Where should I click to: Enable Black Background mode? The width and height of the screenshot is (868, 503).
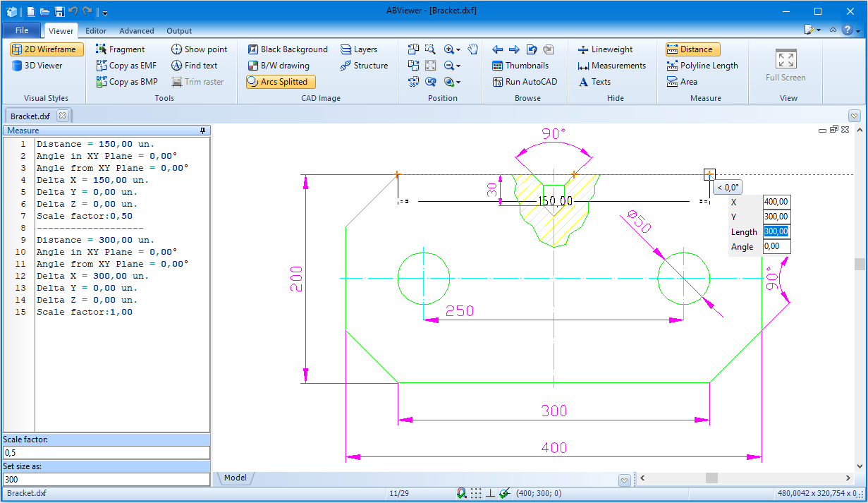point(287,49)
